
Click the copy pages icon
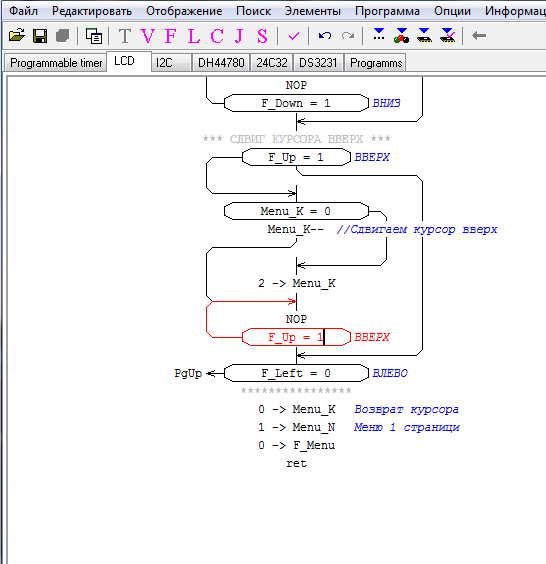(94, 36)
